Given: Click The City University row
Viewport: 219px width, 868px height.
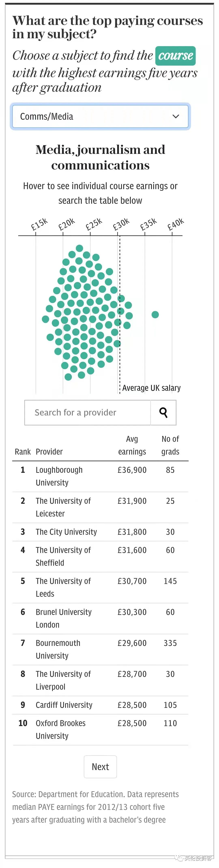Looking at the screenshot, I should [x=100, y=532].
